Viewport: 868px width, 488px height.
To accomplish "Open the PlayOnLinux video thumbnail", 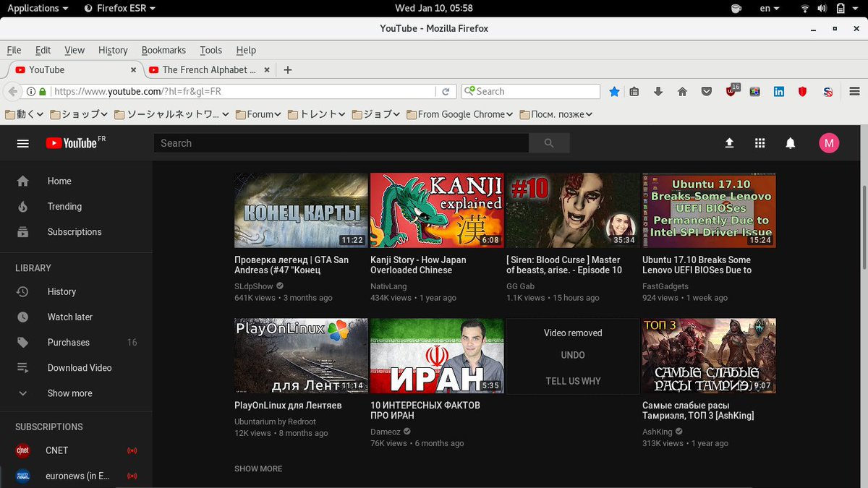I will [301, 356].
